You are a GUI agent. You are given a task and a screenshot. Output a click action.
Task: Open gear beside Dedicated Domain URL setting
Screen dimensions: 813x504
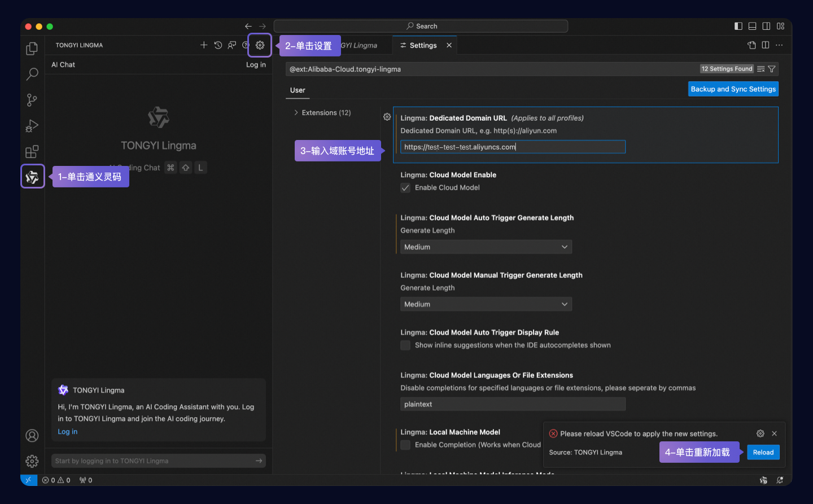[387, 117]
